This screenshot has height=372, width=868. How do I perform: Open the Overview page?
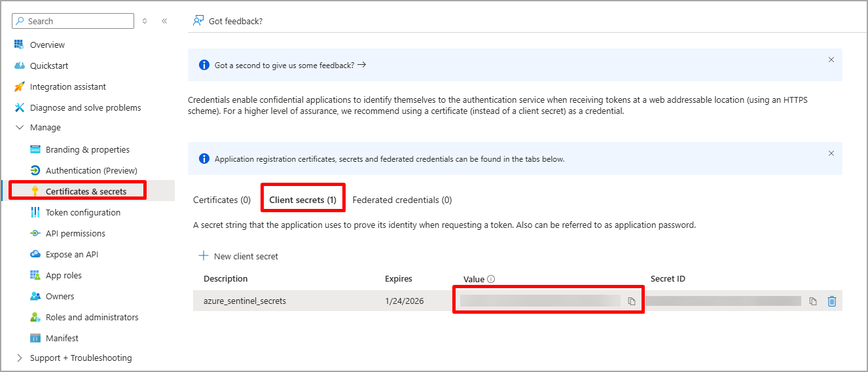pyautogui.click(x=47, y=45)
